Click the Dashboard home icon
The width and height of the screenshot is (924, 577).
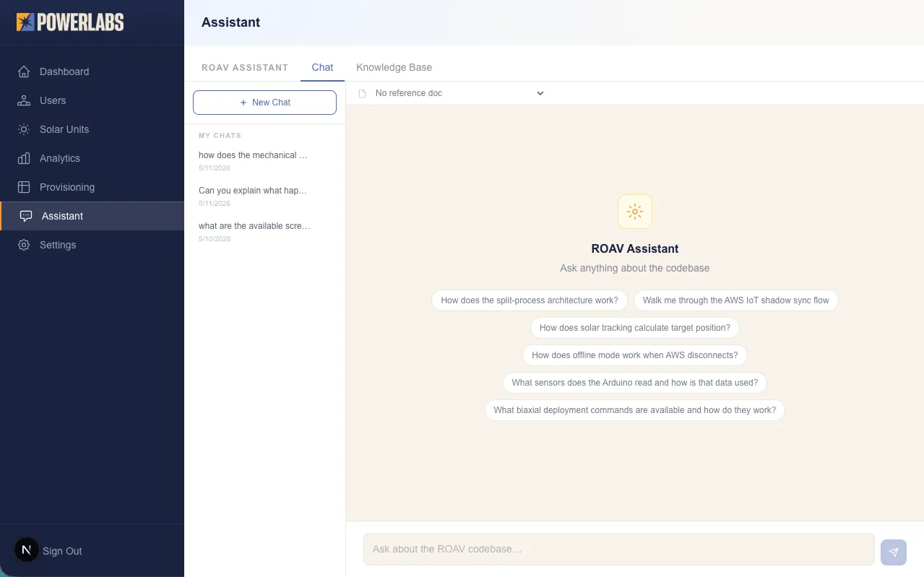pyautogui.click(x=24, y=71)
